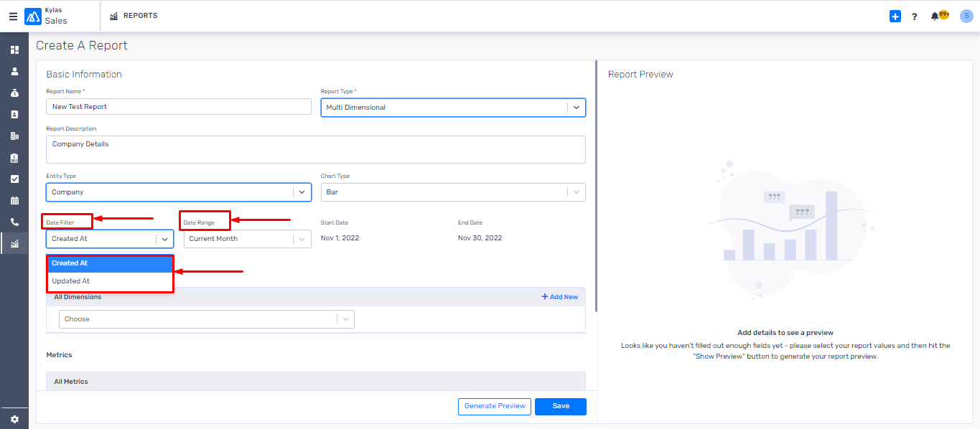
Task: Click the form panel vertical scrollbar
Action: pos(595,187)
